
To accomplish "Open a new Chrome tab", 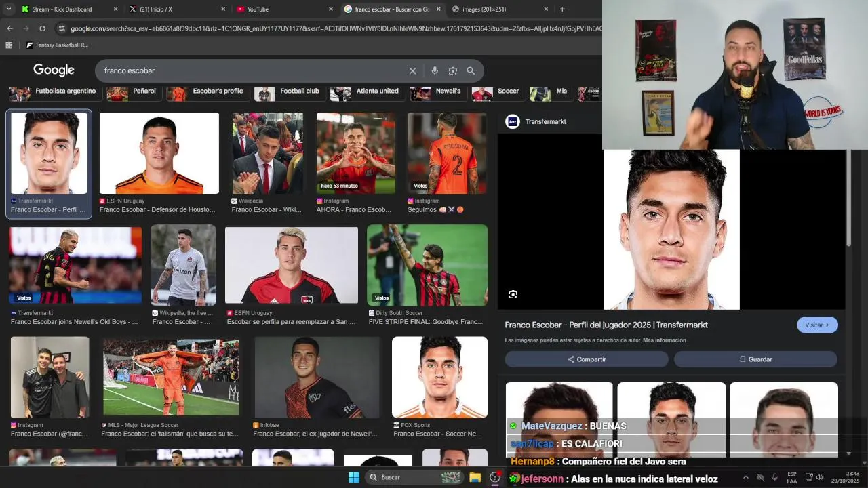I will pyautogui.click(x=562, y=9).
